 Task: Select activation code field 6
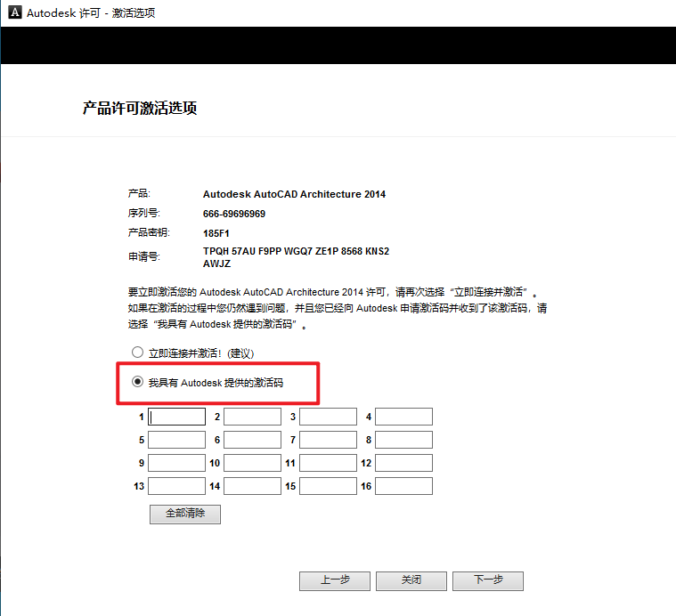(x=252, y=440)
